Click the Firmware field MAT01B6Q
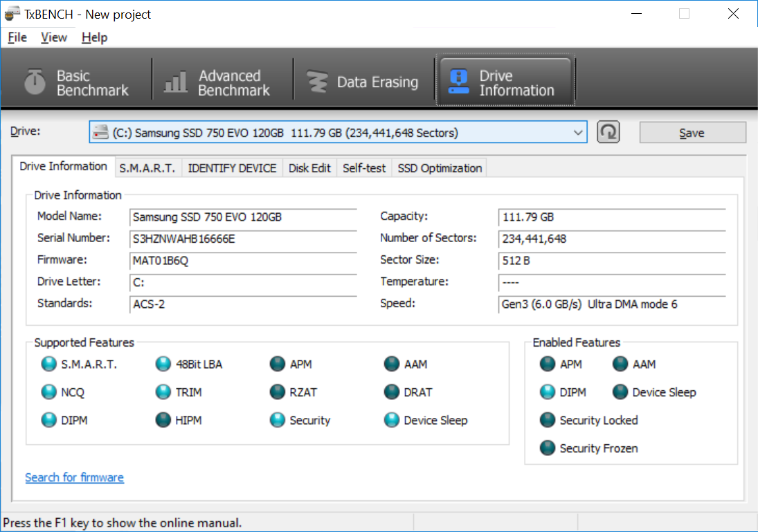 pos(243,260)
